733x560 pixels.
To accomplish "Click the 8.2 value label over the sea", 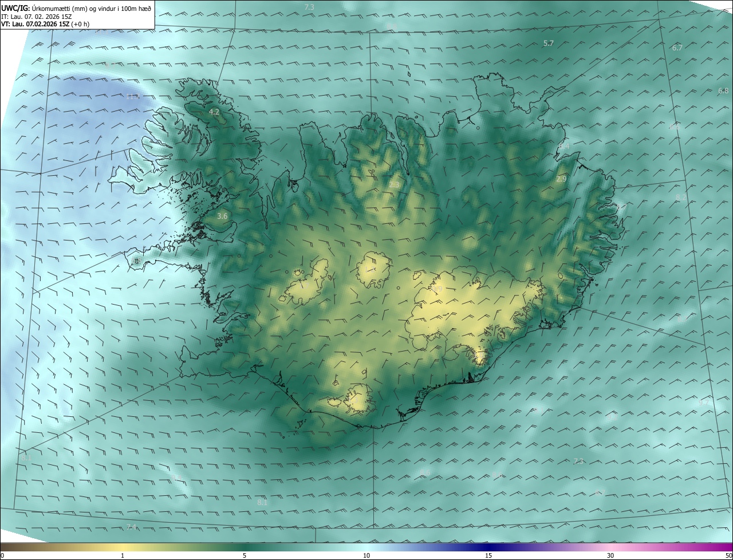I will tap(681, 198).
